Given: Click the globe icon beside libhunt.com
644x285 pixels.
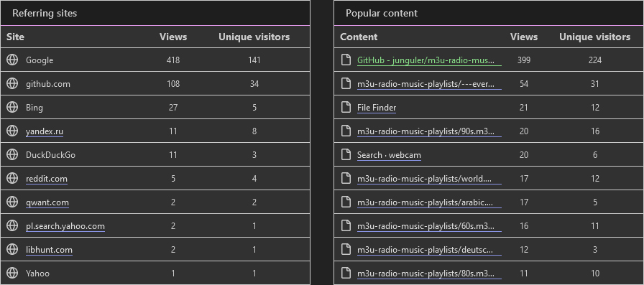Looking at the screenshot, I should tap(12, 249).
